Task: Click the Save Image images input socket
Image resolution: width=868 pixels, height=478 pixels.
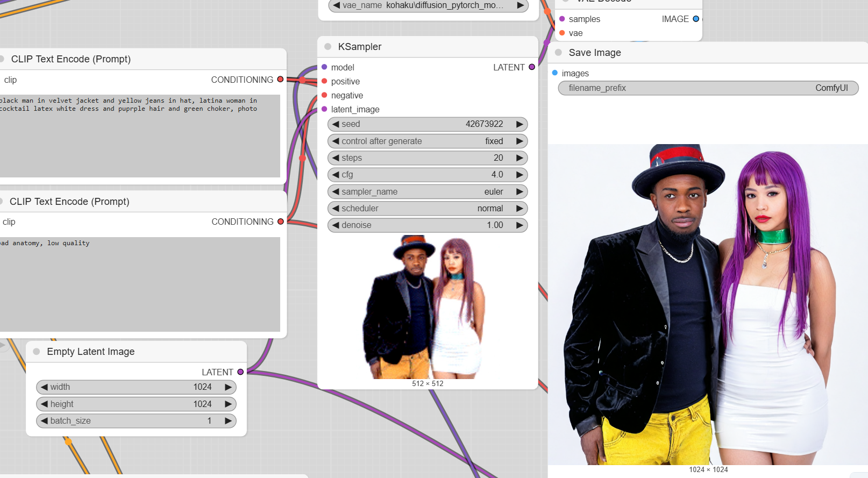Action: (555, 73)
